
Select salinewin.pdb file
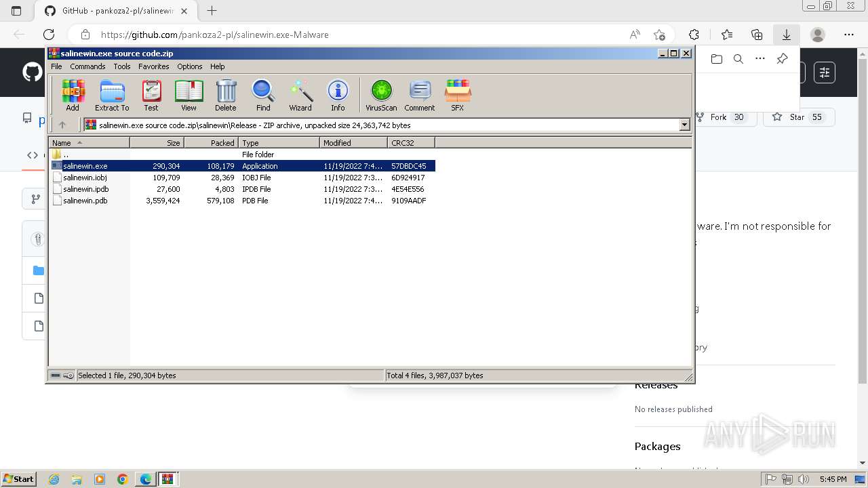point(242,201)
